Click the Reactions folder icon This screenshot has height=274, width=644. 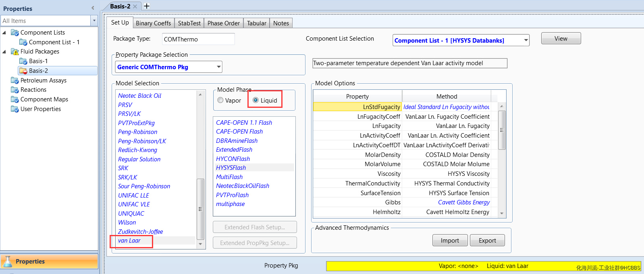coord(15,90)
